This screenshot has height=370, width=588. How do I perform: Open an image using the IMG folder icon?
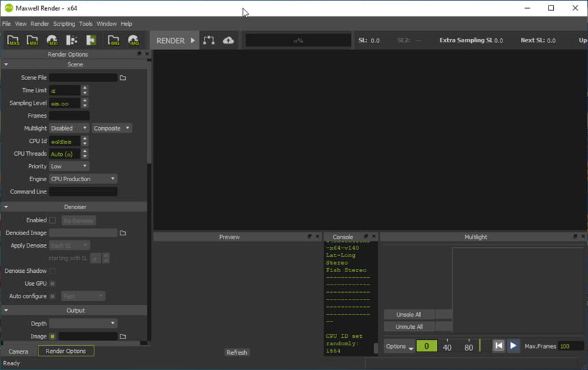(x=113, y=40)
